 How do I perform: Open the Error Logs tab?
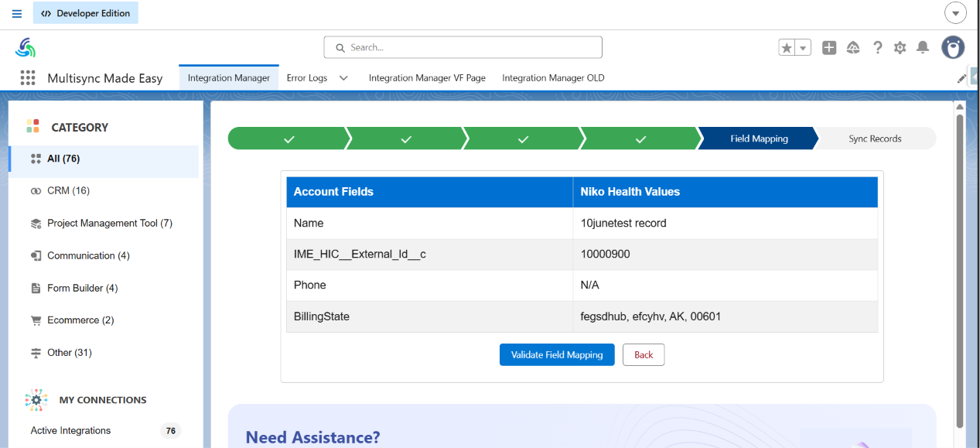point(307,77)
